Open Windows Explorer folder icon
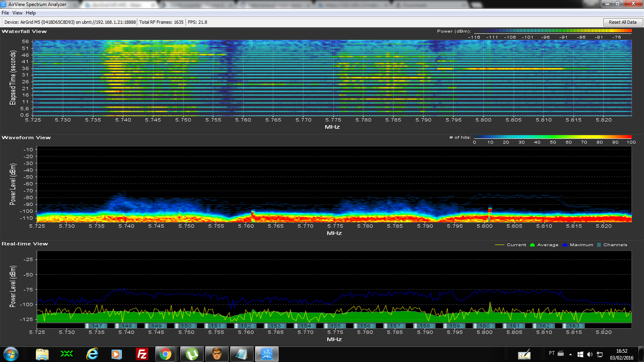Image resolution: width=644 pixels, height=362 pixels. pos(42,354)
